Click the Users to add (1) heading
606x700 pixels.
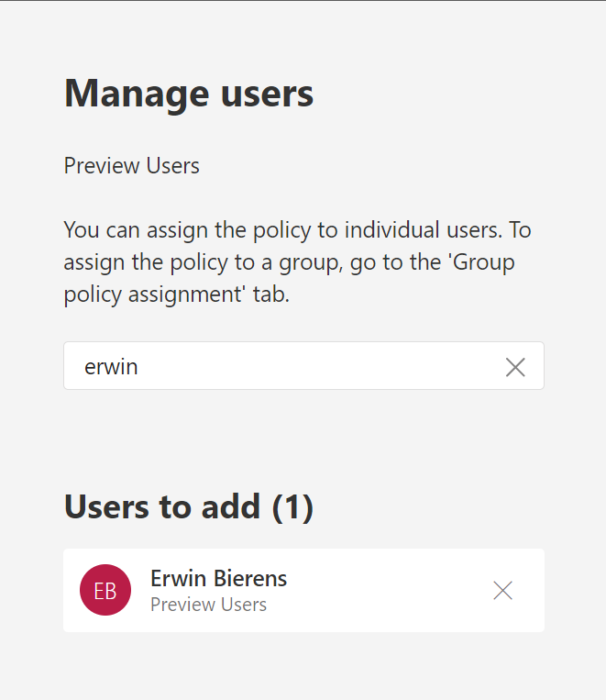pyautogui.click(x=189, y=506)
